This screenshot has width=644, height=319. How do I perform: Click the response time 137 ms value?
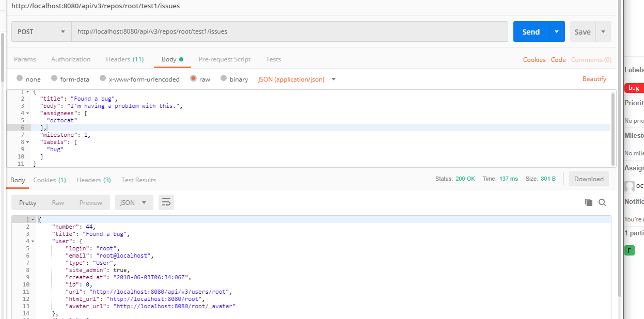509,179
